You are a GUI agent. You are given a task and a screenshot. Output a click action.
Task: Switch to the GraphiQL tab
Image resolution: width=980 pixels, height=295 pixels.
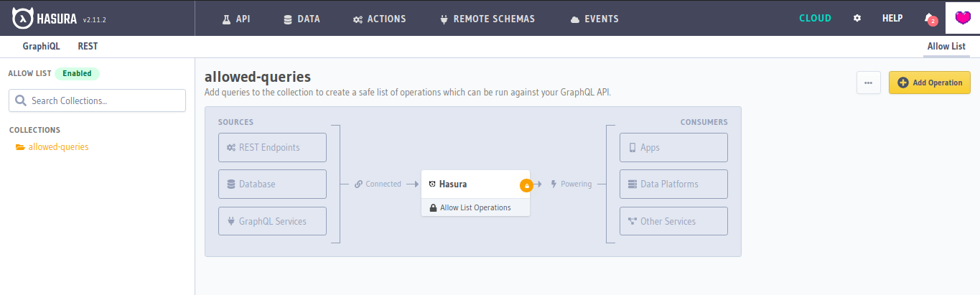(x=42, y=46)
